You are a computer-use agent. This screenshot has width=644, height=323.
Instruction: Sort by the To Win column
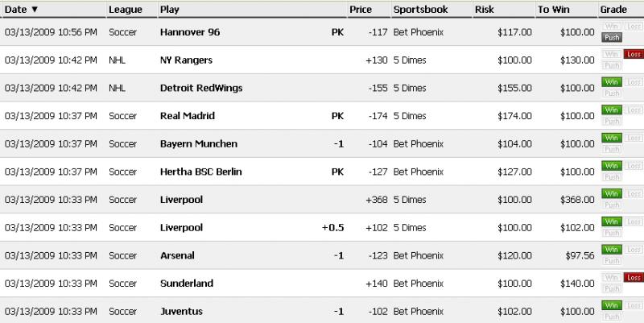554,9
